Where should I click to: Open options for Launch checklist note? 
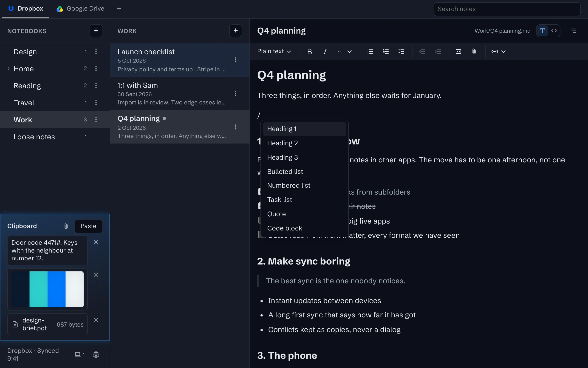click(x=235, y=60)
